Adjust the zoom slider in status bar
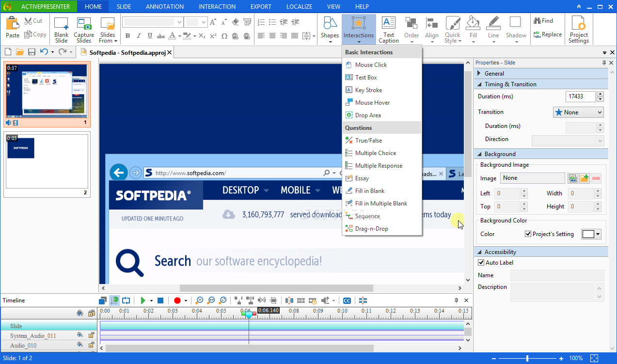Viewport: 617px width, 364px height. point(527,358)
